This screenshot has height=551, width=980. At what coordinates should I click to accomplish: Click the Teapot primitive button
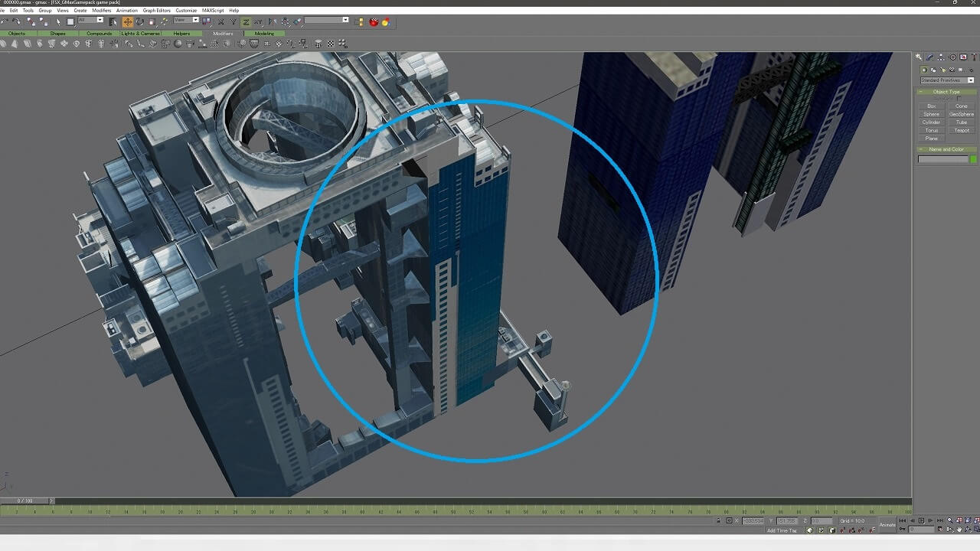click(962, 131)
